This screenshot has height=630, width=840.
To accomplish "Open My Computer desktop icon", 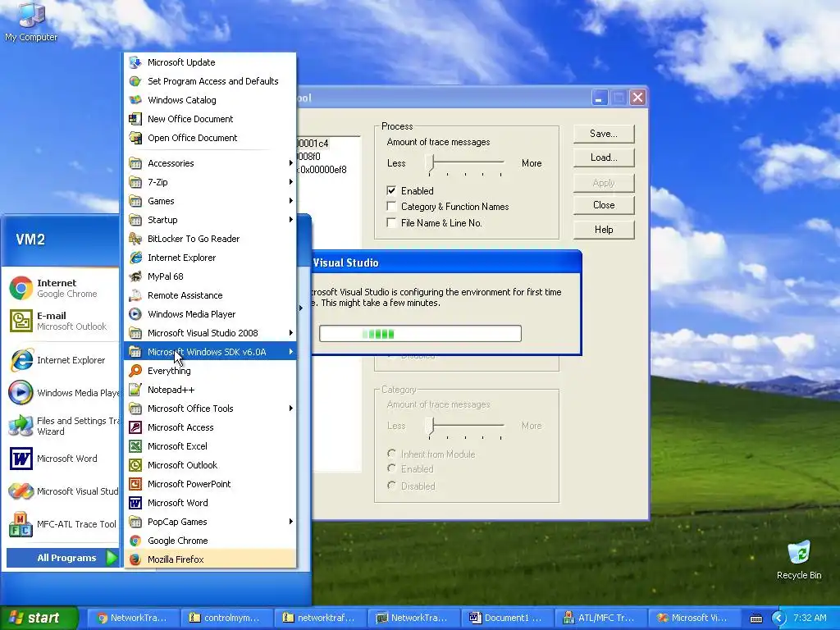I will [x=31, y=22].
